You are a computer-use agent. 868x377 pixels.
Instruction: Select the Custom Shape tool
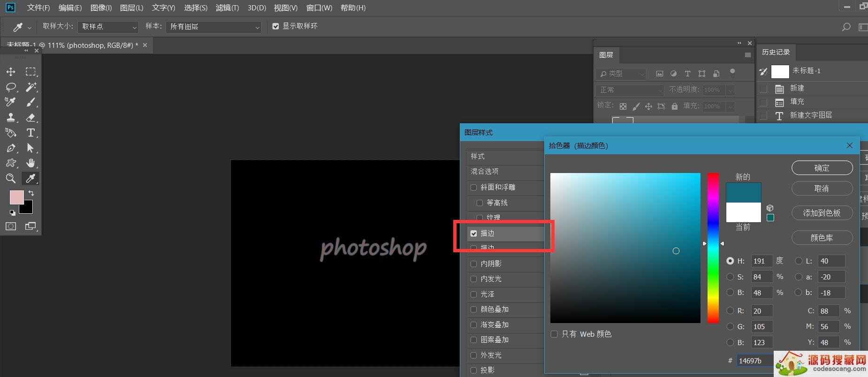pos(11,163)
